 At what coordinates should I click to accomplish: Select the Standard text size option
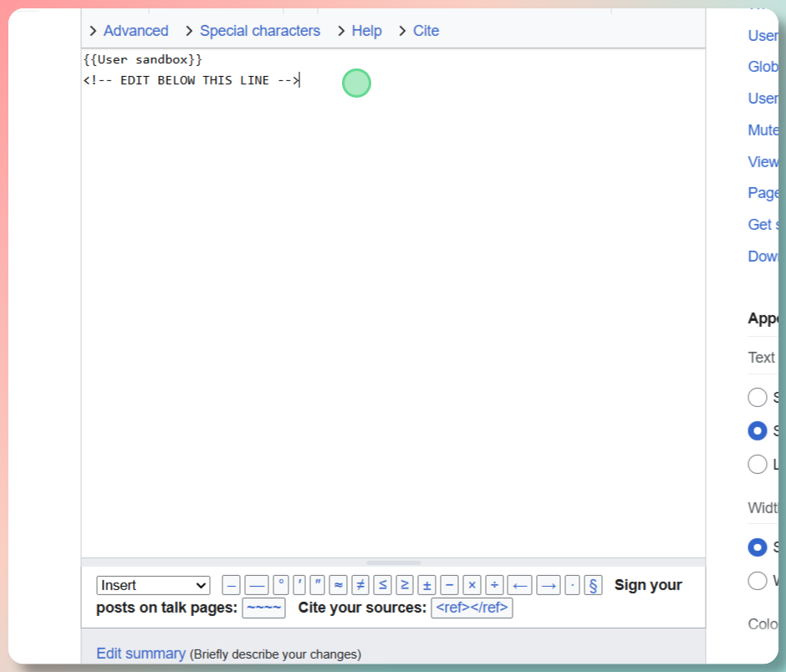(758, 430)
